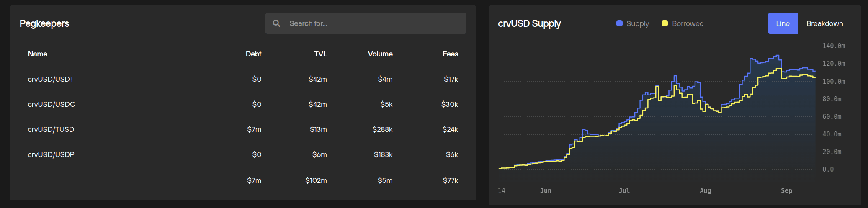
Task: Open the crvUSD/USDT pegkeeper row
Action: click(x=51, y=79)
